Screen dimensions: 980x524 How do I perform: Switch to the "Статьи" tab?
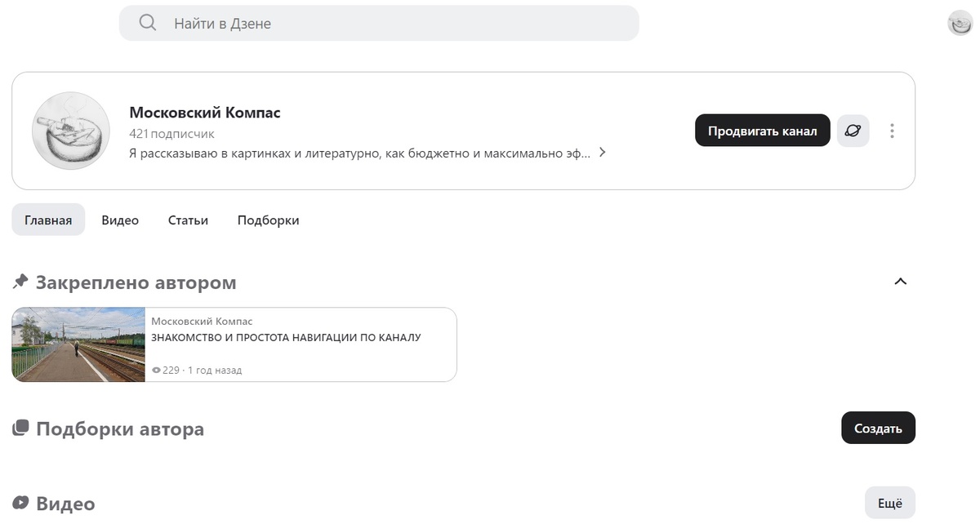188,220
